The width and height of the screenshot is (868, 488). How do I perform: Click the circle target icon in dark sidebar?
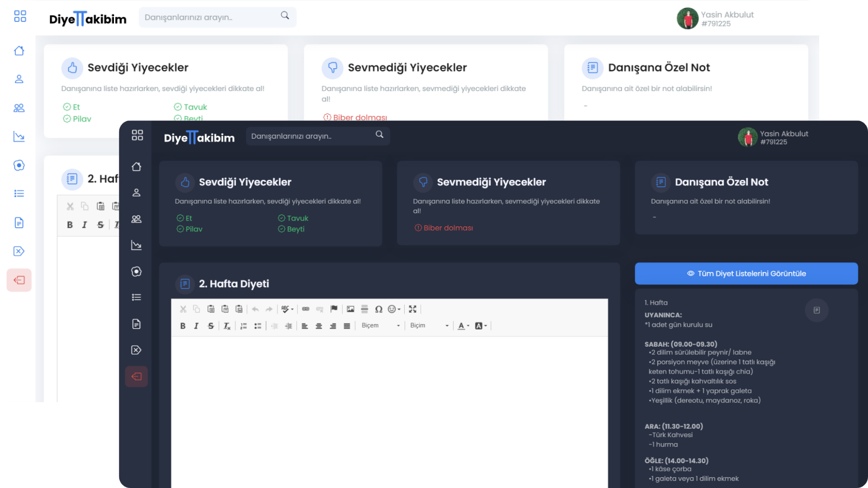[136, 271]
